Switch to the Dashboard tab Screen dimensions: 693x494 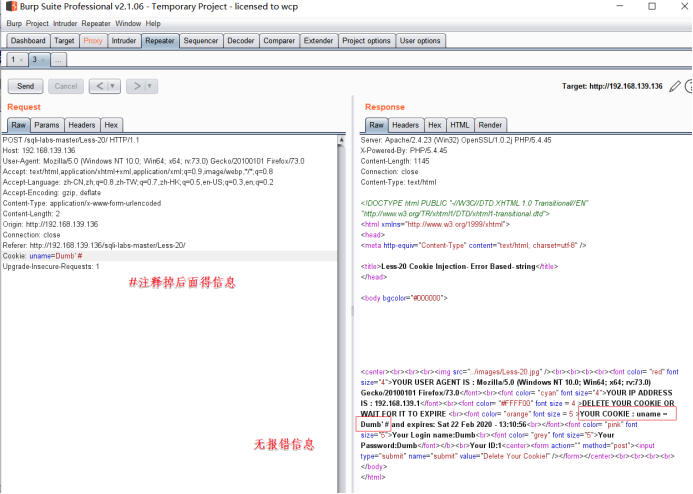(28, 41)
